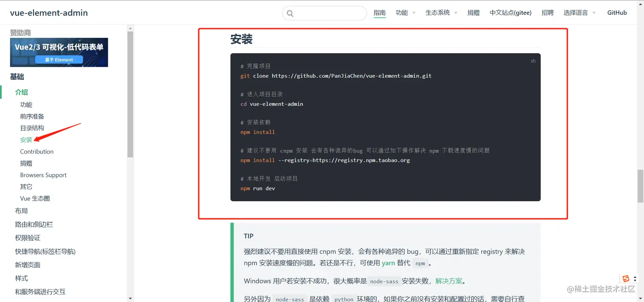Image resolution: width=644 pixels, height=302 pixels.
Task: Click the search magnifier icon
Action: pos(290,13)
